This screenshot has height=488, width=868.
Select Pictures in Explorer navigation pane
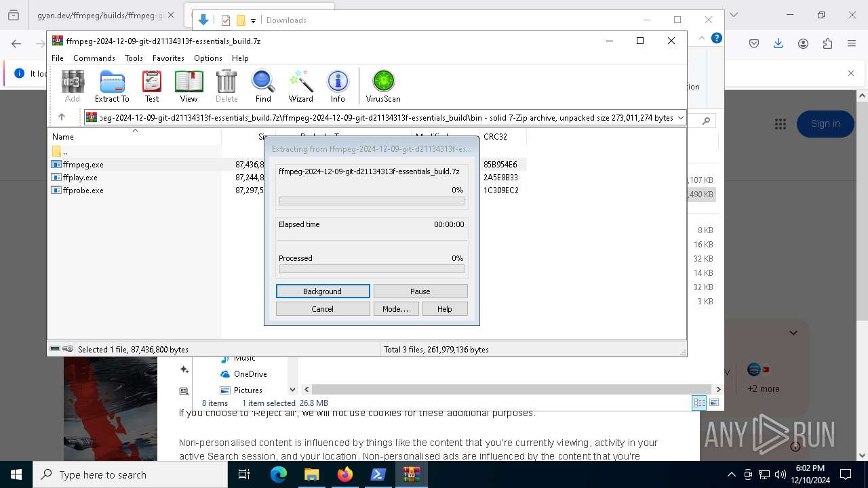241,390
